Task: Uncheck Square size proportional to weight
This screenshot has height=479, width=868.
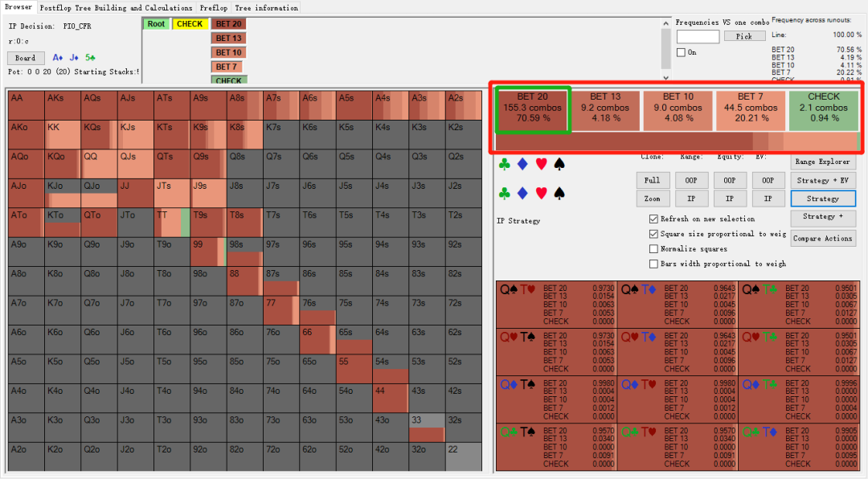Action: tap(653, 234)
